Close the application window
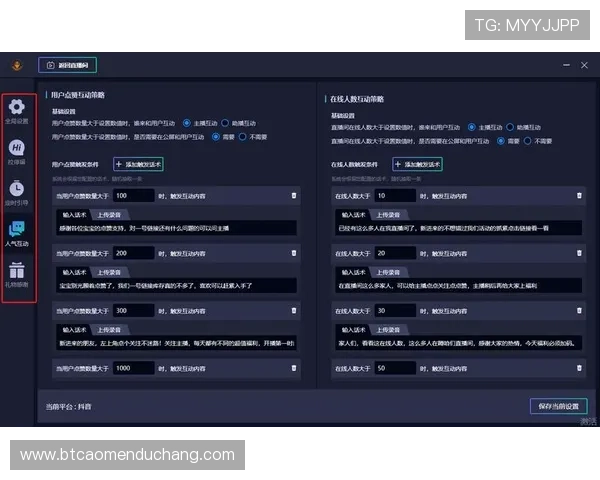Viewport: 600px width, 480px height. pos(584,65)
